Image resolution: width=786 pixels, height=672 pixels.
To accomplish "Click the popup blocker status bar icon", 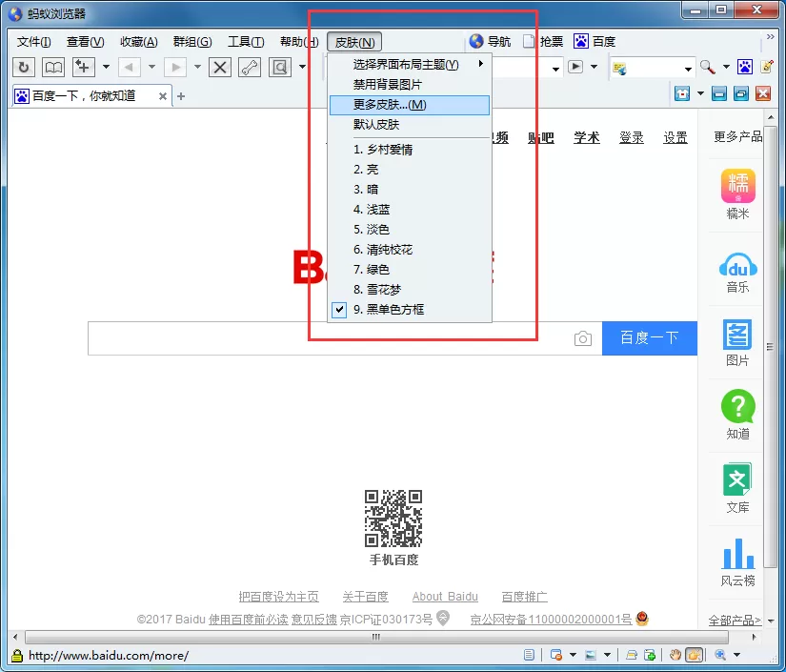I will click(x=555, y=655).
